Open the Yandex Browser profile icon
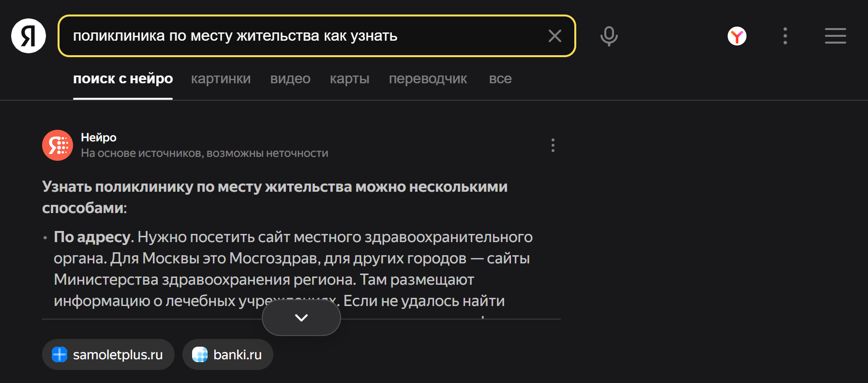 [736, 35]
